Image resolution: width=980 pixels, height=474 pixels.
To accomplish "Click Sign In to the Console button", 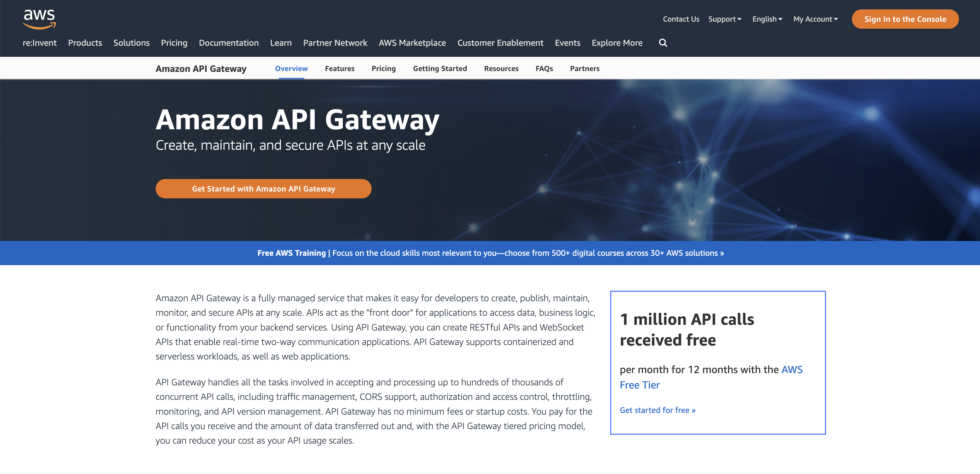I will [x=905, y=19].
